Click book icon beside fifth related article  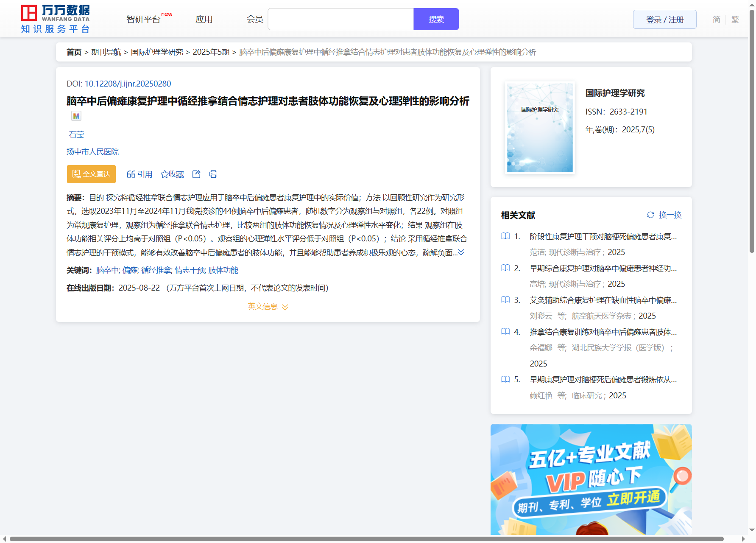pyautogui.click(x=505, y=379)
